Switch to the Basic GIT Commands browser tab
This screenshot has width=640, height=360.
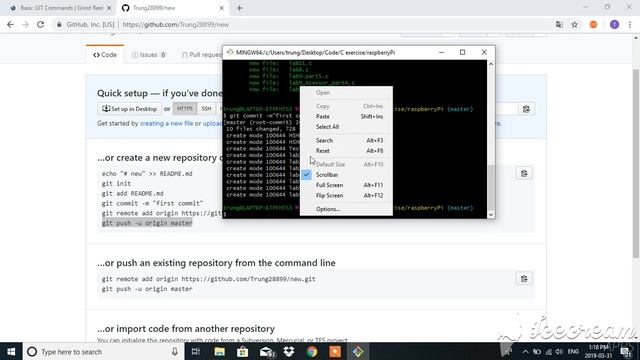click(x=61, y=8)
